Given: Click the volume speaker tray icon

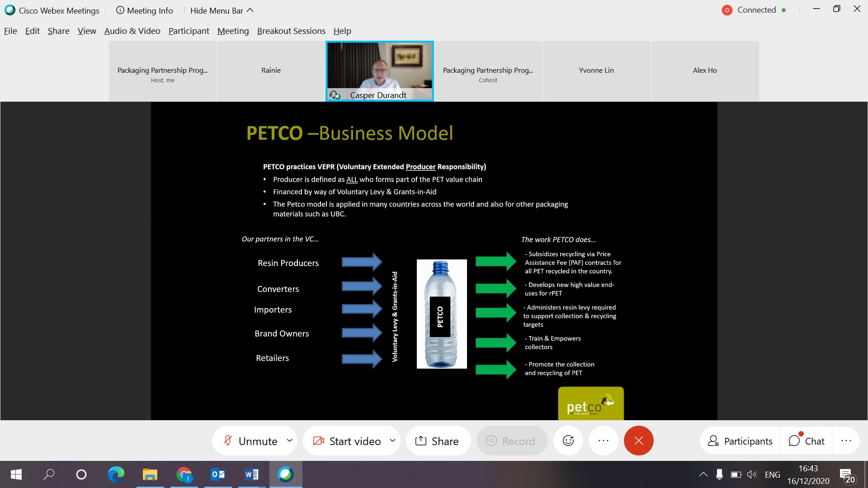Looking at the screenshot, I should click(x=752, y=474).
